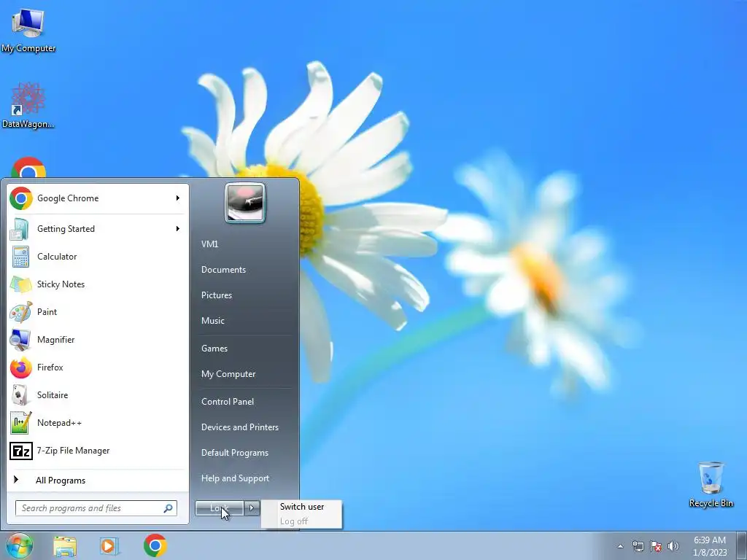
Task: Click the network tray icon
Action: (x=638, y=546)
